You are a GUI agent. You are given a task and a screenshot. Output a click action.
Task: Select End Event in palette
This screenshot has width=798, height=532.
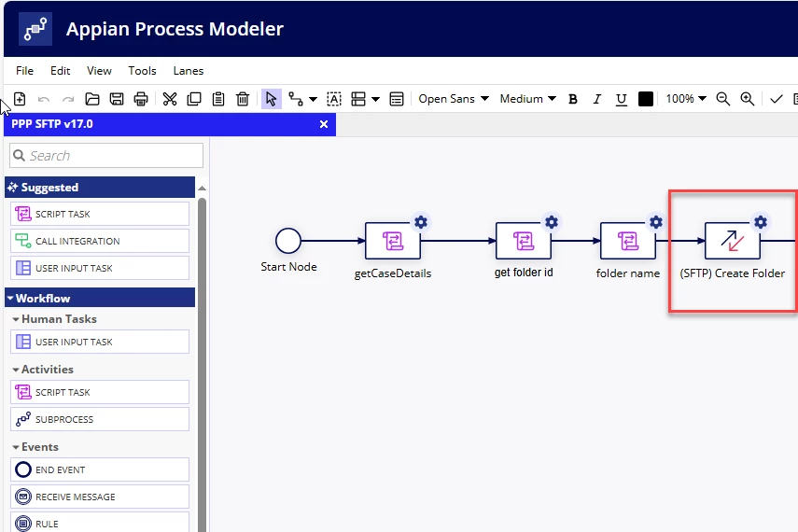coord(100,469)
